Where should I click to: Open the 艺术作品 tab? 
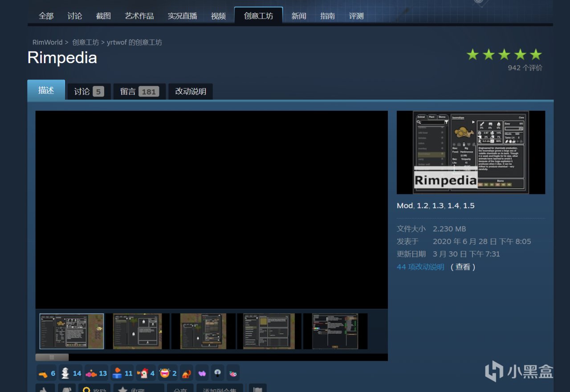tap(139, 16)
